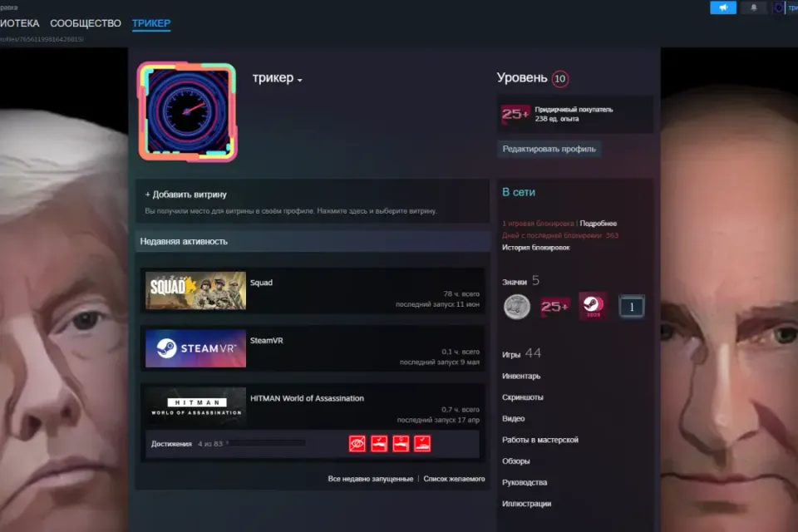The height and width of the screenshot is (532, 798).
Task: Open Иллюстрации from the profile sidebar
Action: pyautogui.click(x=527, y=504)
